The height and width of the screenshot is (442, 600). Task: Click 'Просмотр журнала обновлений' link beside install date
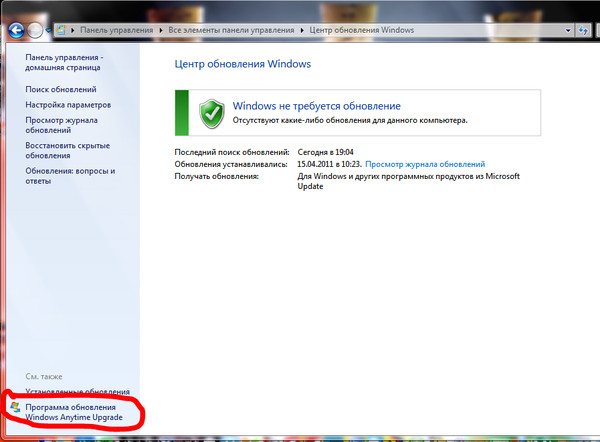click(x=425, y=163)
